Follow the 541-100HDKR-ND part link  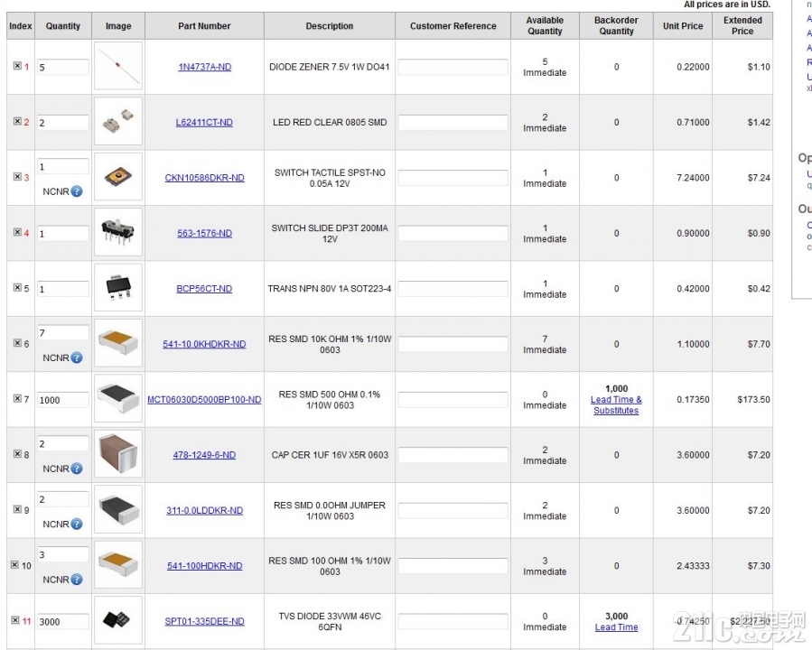pyautogui.click(x=204, y=566)
